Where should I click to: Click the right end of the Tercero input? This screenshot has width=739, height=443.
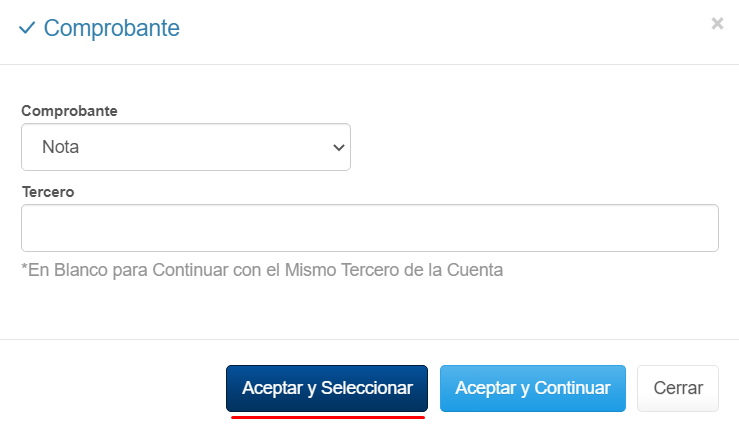(705, 228)
